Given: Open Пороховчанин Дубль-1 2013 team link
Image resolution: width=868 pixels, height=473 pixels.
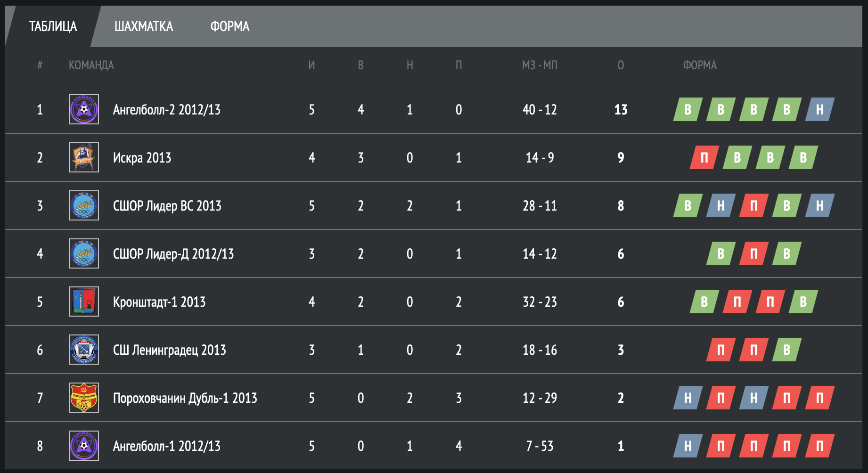Looking at the screenshot, I should click(185, 398).
